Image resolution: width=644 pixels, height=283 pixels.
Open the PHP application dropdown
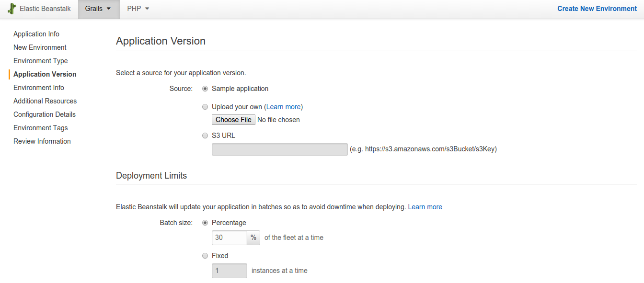point(138,9)
